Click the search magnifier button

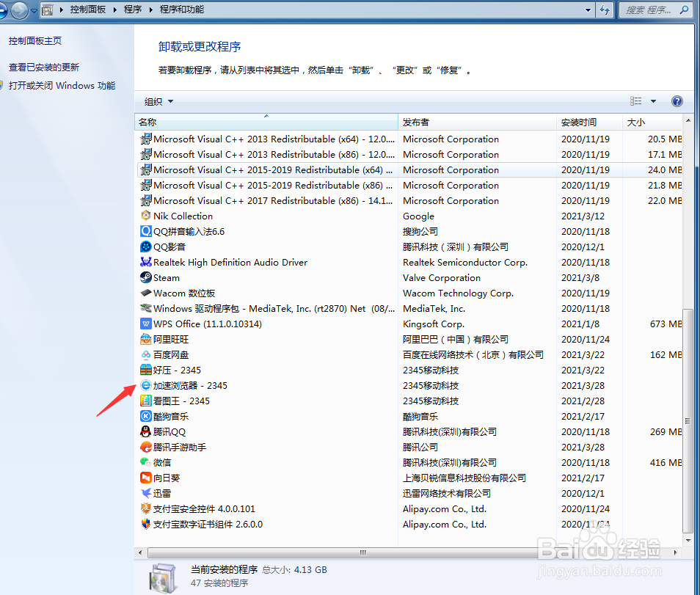coord(684,10)
